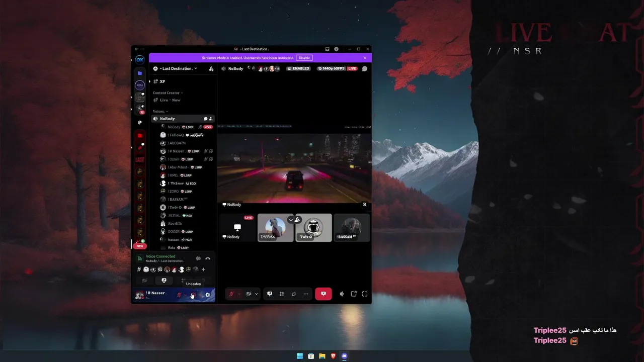The height and width of the screenshot is (362, 644).
Task: Select the BASSAM participant tile
Action: 352,228
